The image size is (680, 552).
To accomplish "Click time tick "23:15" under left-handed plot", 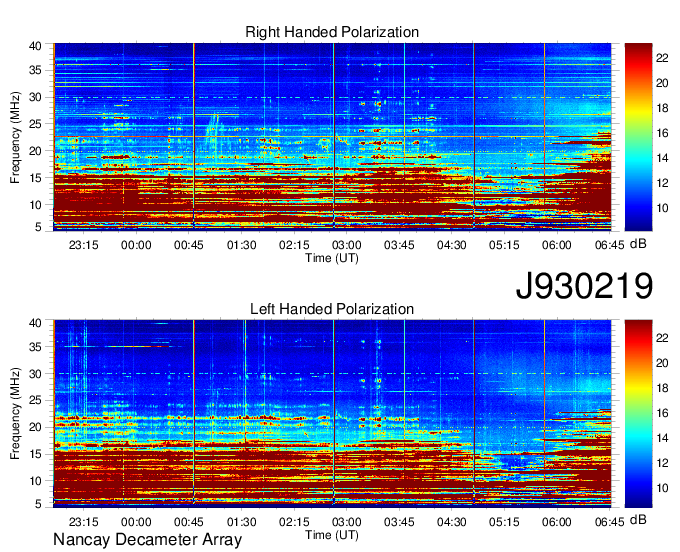I will coord(84,522).
